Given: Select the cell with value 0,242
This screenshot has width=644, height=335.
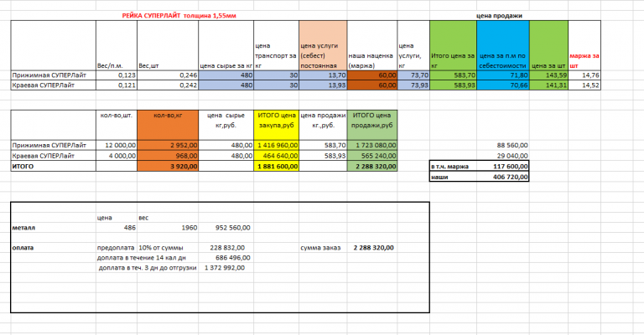Looking at the screenshot, I should point(168,85).
